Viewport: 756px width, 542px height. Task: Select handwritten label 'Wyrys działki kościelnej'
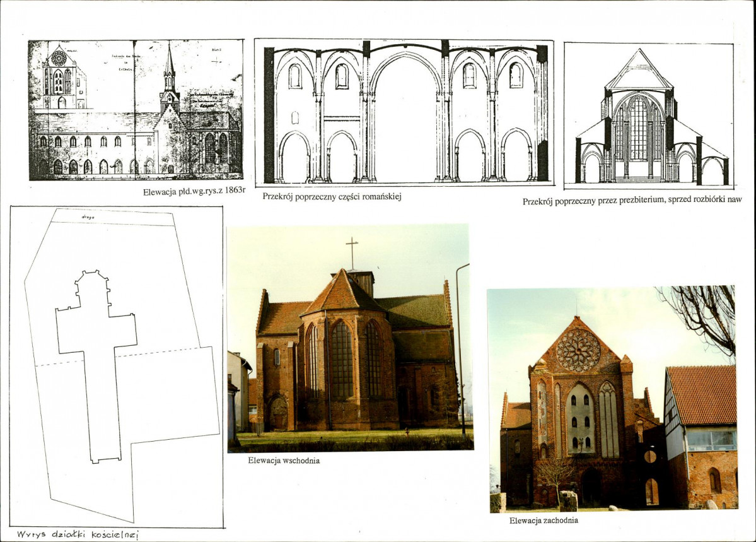[x=78, y=534]
